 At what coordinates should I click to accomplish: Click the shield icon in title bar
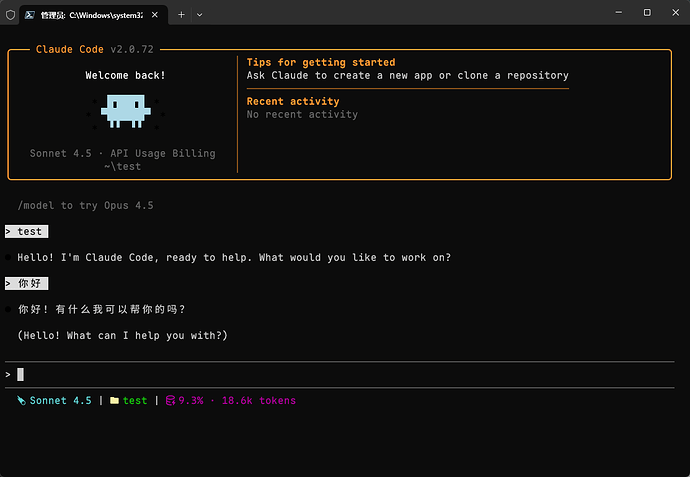click(11, 15)
